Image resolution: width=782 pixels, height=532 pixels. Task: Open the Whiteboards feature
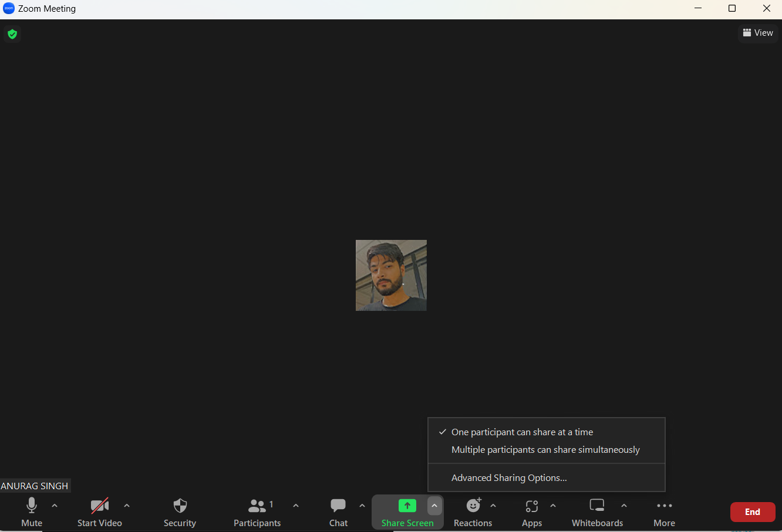(597, 511)
